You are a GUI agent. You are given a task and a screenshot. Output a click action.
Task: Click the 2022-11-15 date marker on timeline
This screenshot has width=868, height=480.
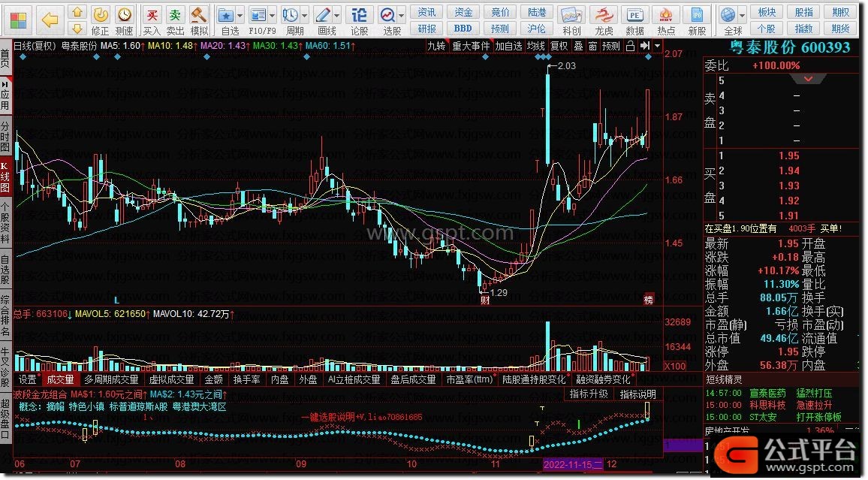tap(572, 464)
